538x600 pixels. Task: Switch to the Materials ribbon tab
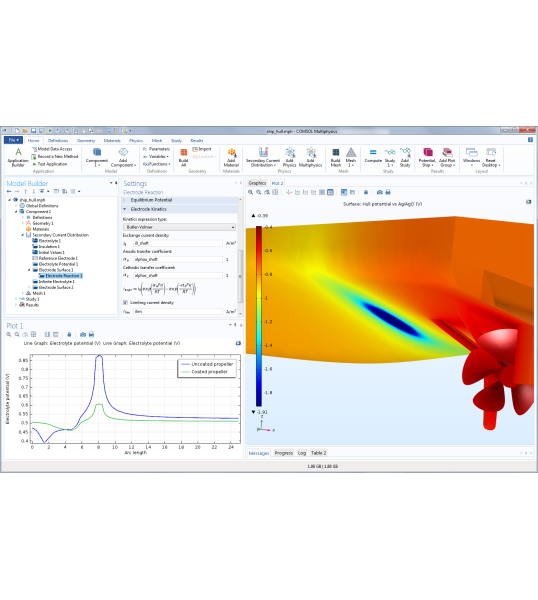pos(112,140)
